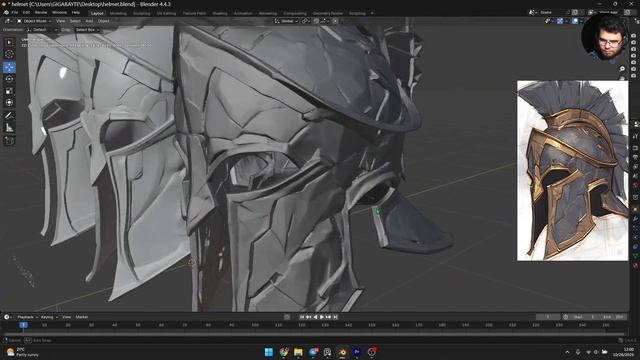Play the animation forward
The width and height of the screenshot is (640, 360).
click(322, 317)
